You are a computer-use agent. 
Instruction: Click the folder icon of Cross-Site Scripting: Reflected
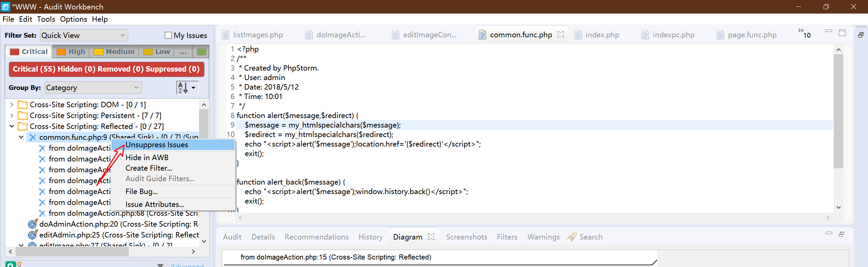point(22,126)
